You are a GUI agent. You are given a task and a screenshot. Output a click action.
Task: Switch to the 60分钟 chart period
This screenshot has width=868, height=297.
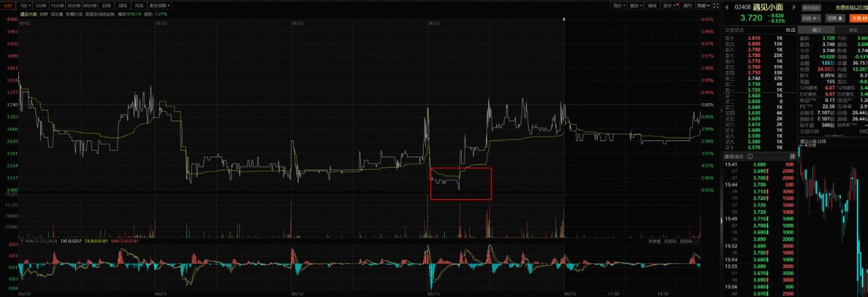pyautogui.click(x=90, y=5)
